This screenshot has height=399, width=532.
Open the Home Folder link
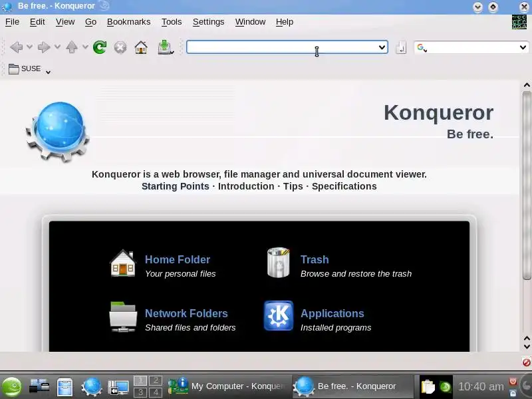pyautogui.click(x=178, y=259)
